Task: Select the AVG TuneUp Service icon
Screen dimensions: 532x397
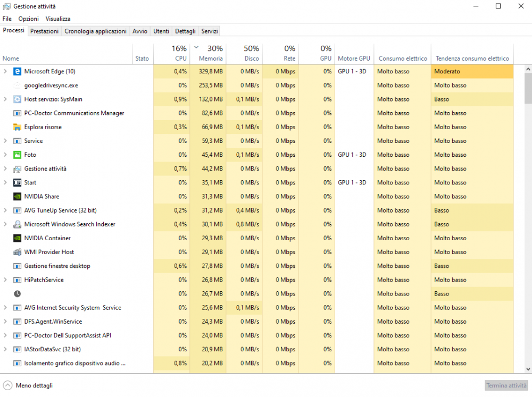Action: point(17,210)
